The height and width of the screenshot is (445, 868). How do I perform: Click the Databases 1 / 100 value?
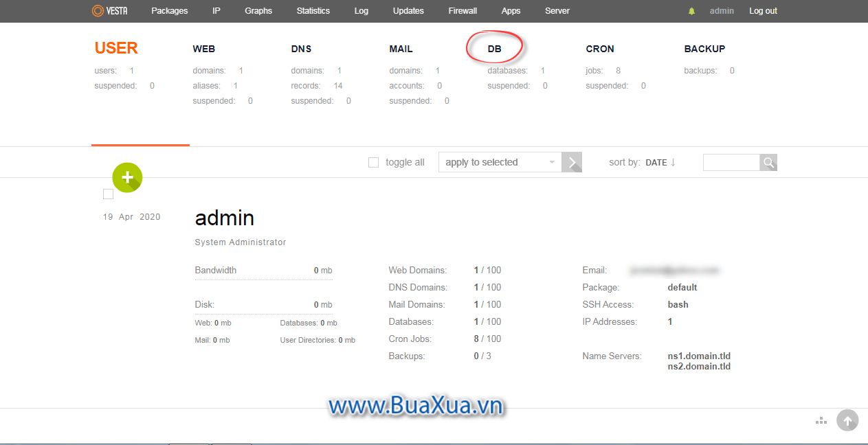tap(487, 321)
